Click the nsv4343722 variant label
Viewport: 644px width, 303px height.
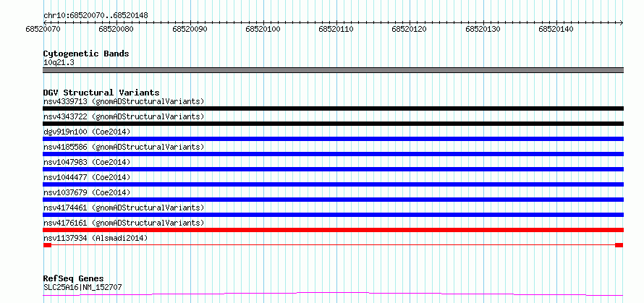click(124, 116)
